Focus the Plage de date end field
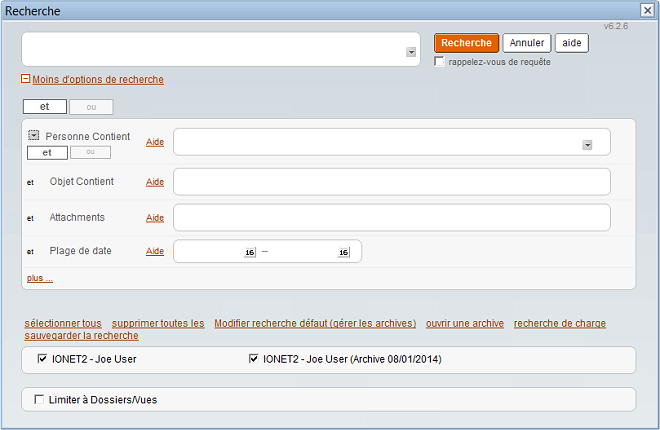Screen dimensions: 660x430 tap(304, 252)
